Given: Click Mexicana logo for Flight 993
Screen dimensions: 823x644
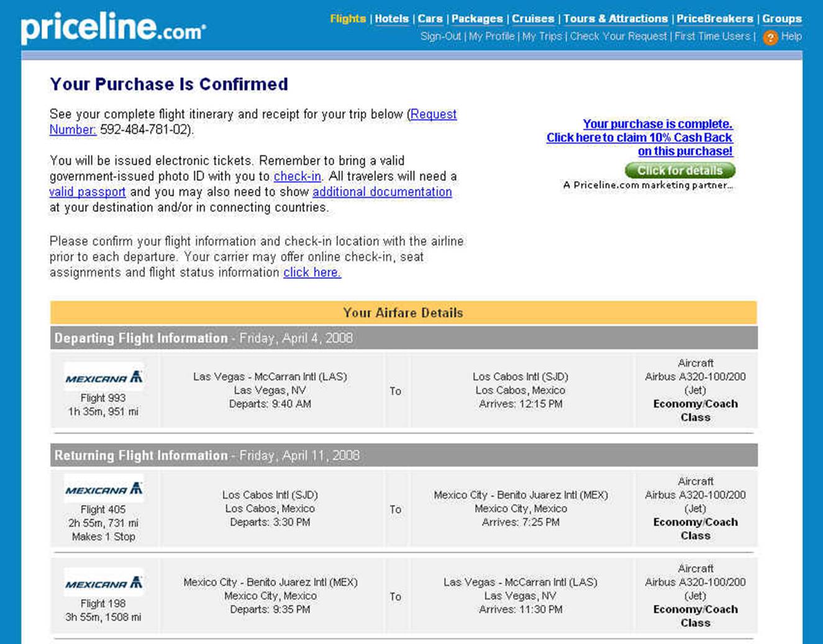Looking at the screenshot, I should coord(104,377).
